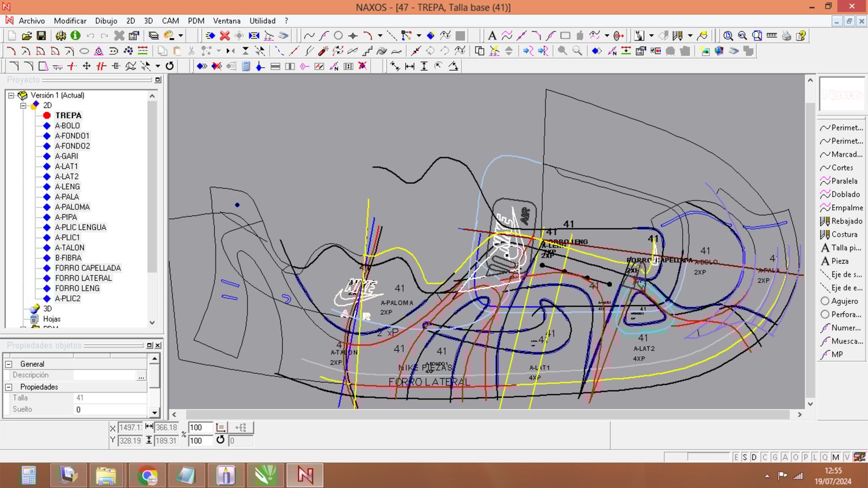868x488 pixels.
Task: Click the ruler measure icon
Action: [x=771, y=36]
